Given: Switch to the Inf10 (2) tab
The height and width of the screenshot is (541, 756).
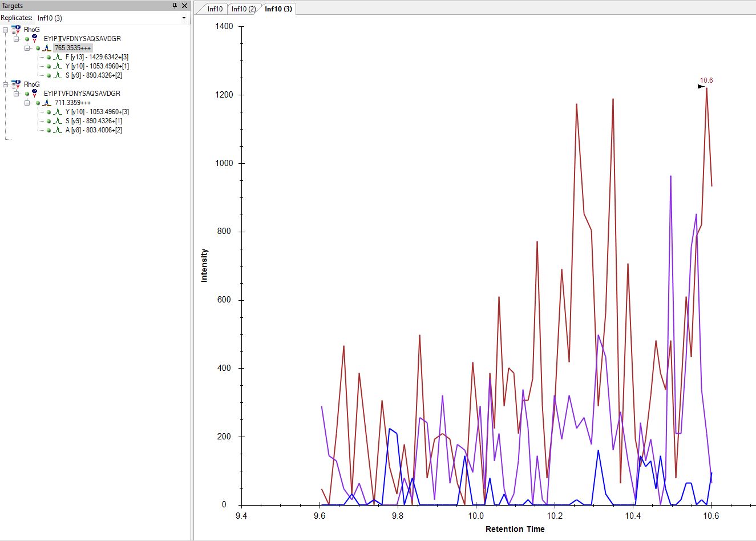Looking at the screenshot, I should pos(244,9).
